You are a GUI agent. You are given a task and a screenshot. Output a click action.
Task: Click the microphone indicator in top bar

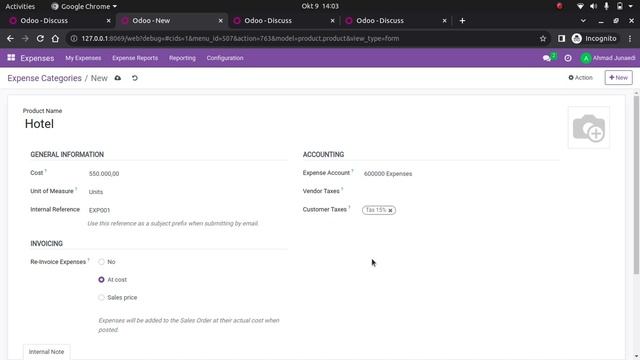607,6
